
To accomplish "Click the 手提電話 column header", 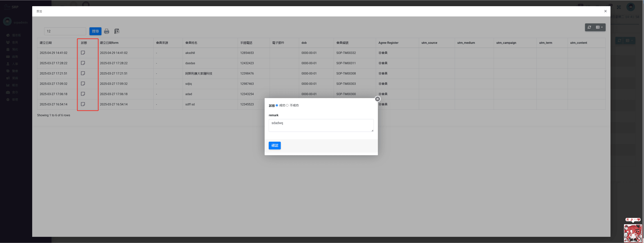I will [x=246, y=43].
